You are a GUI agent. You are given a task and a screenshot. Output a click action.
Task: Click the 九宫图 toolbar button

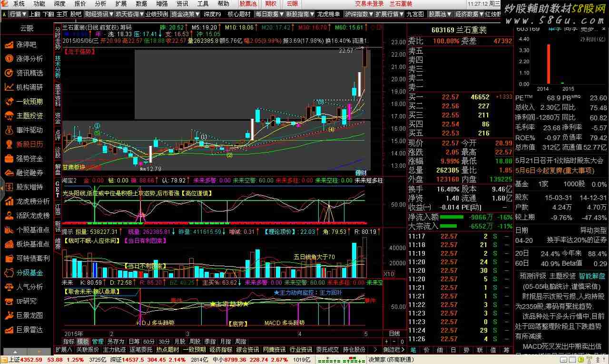click(x=415, y=14)
